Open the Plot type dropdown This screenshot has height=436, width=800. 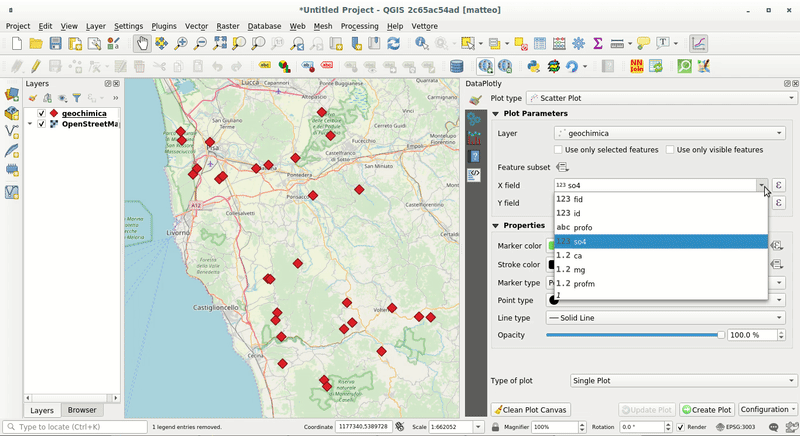[x=659, y=98]
